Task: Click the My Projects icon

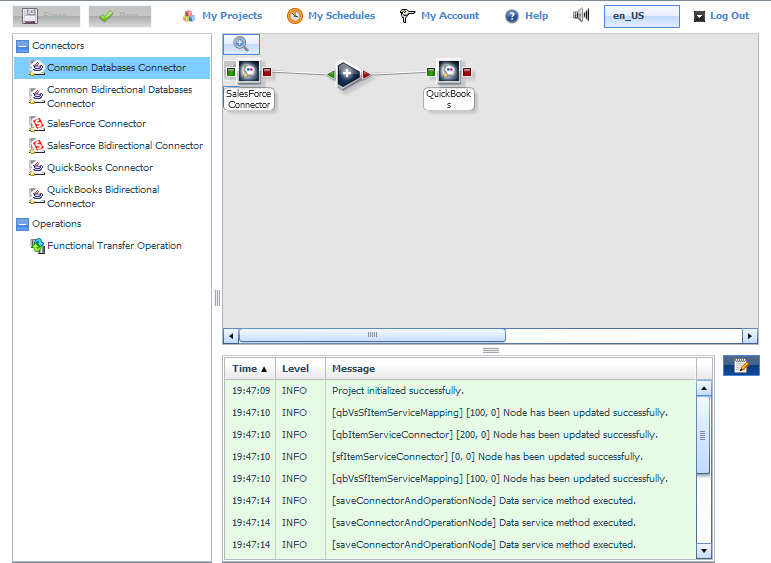Action: 189,16
